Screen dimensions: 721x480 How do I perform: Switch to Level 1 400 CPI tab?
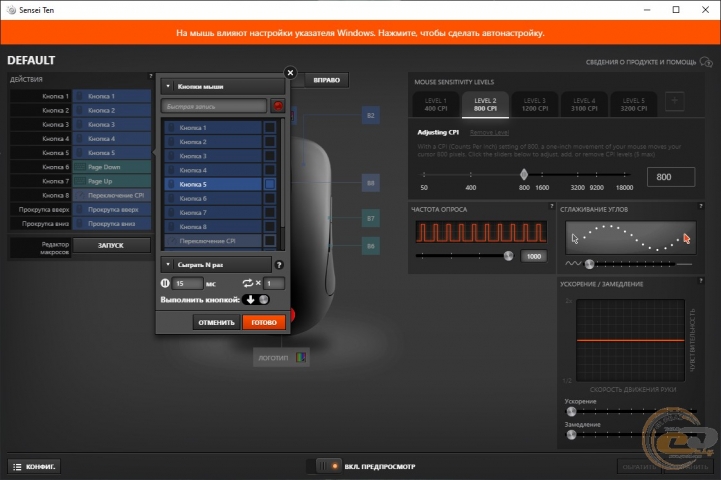click(435, 104)
